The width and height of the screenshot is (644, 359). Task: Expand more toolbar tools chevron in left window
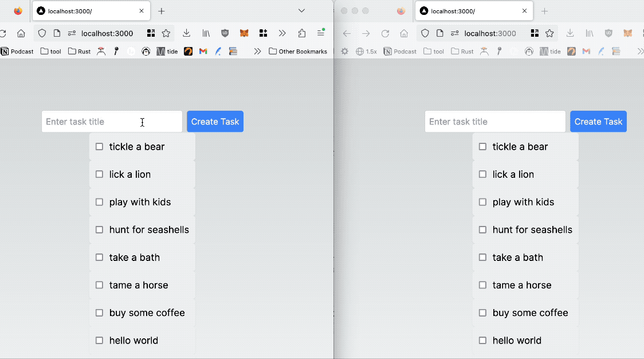tap(282, 33)
